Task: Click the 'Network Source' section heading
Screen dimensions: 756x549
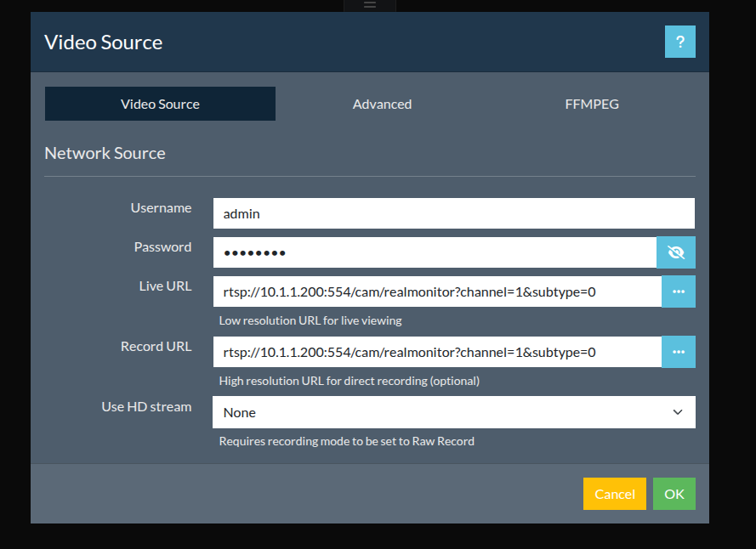Action: tap(105, 153)
